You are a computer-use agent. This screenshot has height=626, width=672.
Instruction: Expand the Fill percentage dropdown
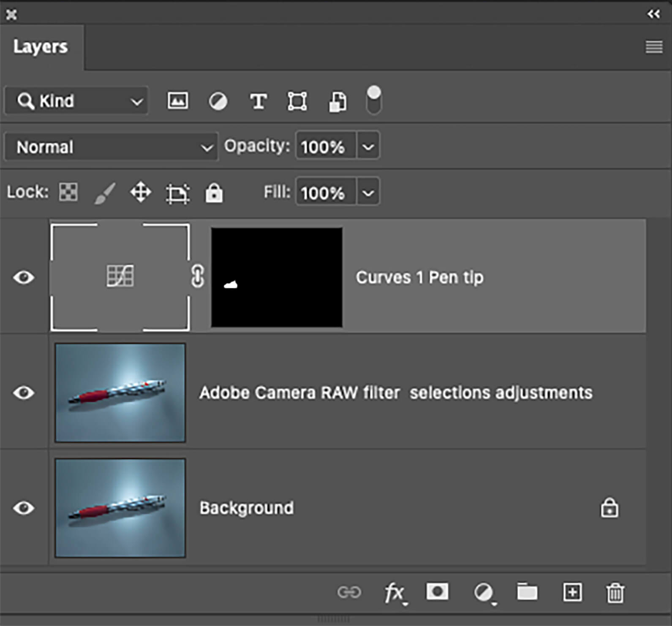tap(368, 193)
